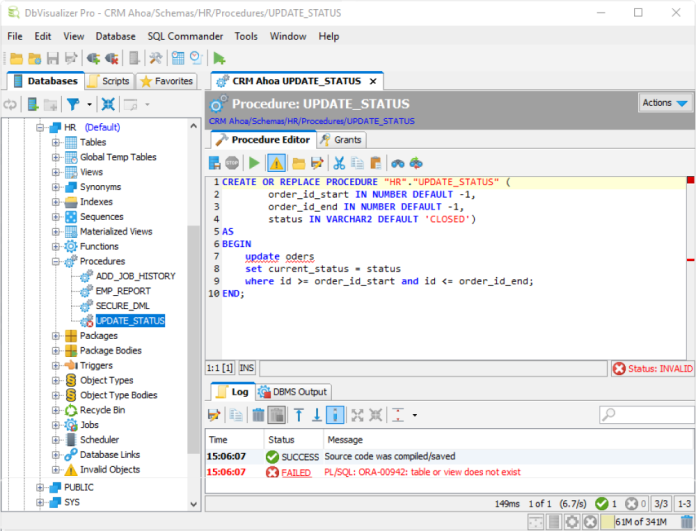Click the tool properties wrench icon
The height and width of the screenshot is (531, 696).
155,58
